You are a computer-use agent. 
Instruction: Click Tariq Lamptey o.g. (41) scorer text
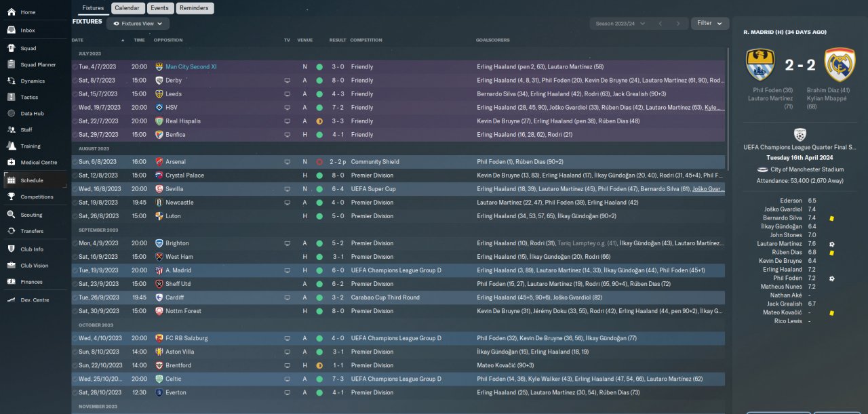[x=588, y=243]
